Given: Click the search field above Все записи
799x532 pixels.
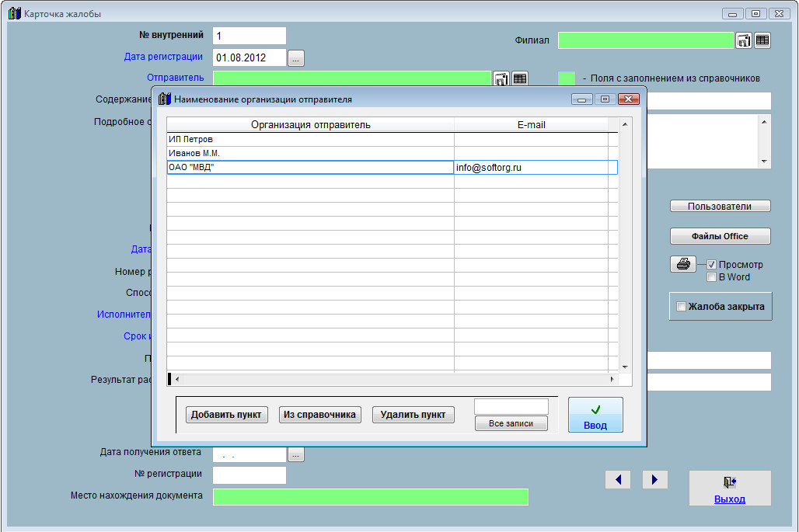Looking at the screenshot, I should [x=511, y=407].
